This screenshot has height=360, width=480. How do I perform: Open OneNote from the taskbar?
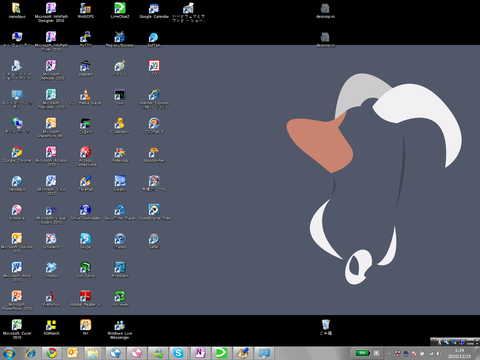click(200, 353)
